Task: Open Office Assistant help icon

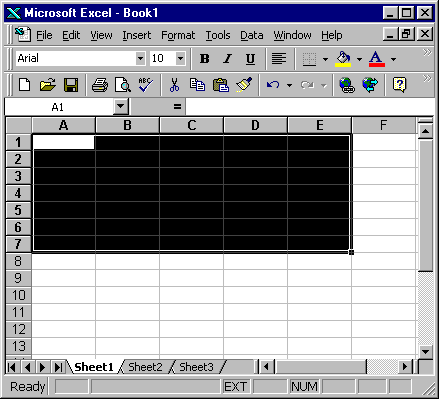Action: [x=399, y=85]
